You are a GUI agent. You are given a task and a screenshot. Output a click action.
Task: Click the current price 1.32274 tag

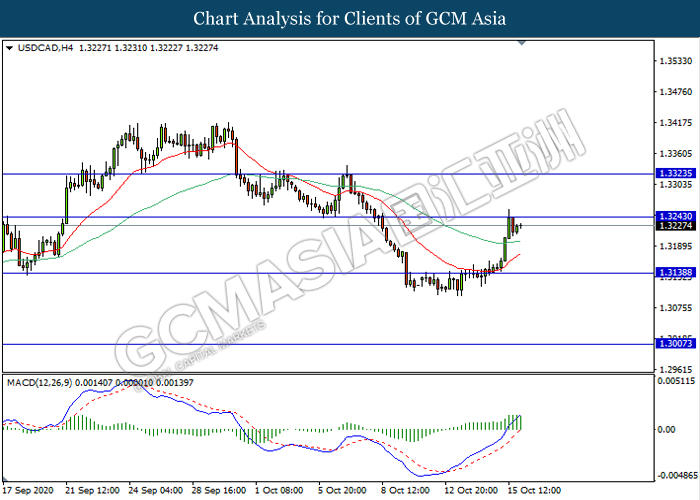[671, 227]
